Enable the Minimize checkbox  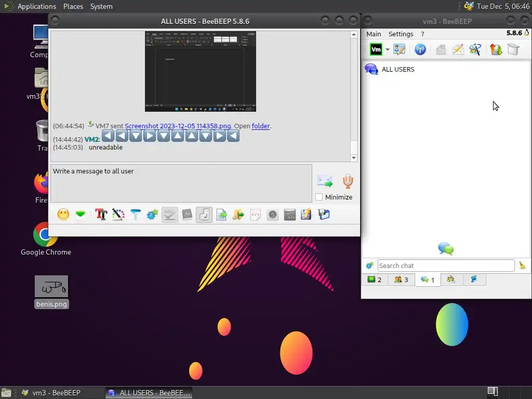(319, 197)
